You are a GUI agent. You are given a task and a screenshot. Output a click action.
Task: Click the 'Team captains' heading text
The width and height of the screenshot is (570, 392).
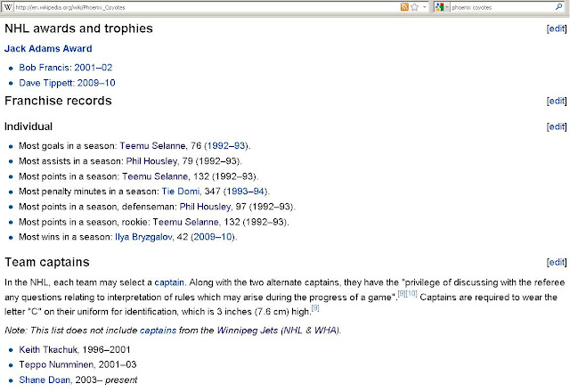[x=47, y=262]
